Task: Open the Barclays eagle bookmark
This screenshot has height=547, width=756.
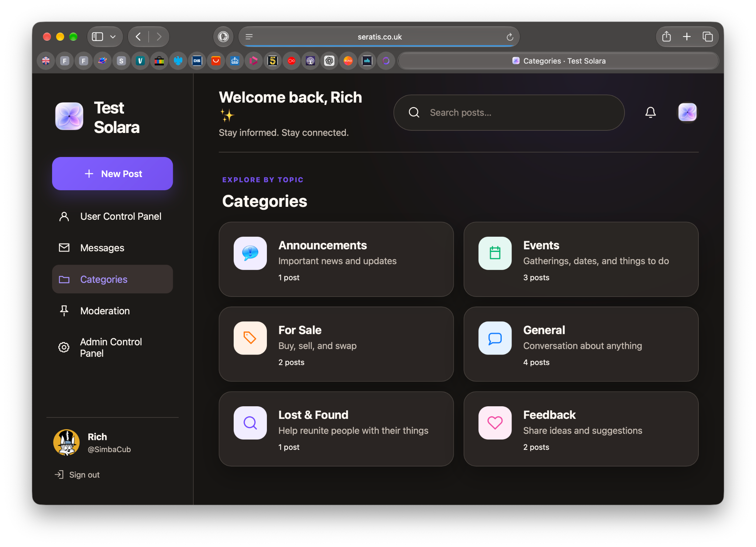Action: [x=178, y=61]
